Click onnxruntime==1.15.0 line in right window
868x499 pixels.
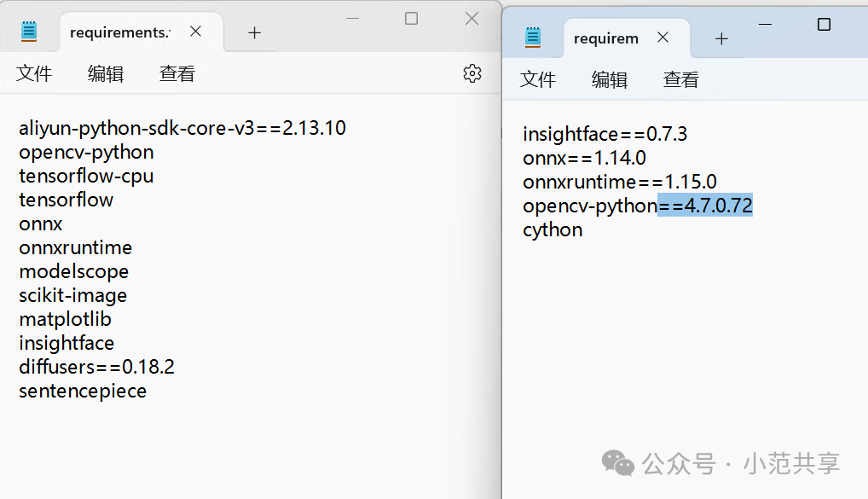(619, 182)
